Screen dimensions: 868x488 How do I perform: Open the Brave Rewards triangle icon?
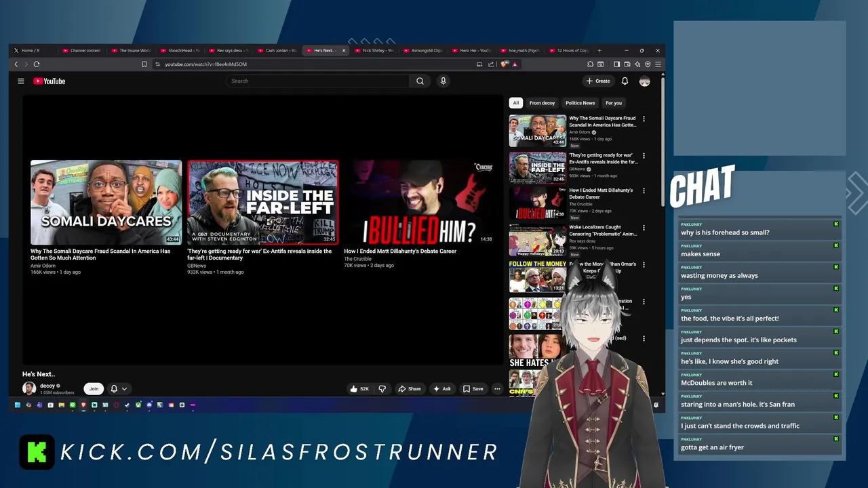click(515, 64)
